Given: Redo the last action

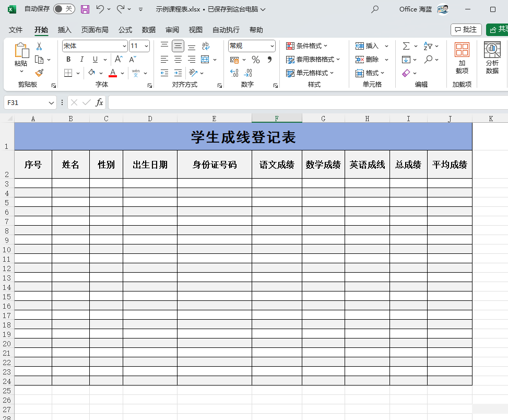Looking at the screenshot, I should [121, 9].
